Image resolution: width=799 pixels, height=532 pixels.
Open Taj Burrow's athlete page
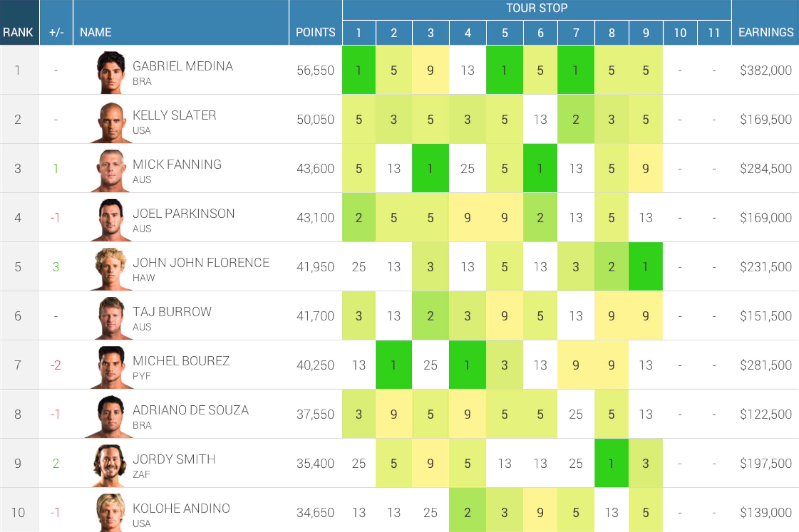[172, 312]
